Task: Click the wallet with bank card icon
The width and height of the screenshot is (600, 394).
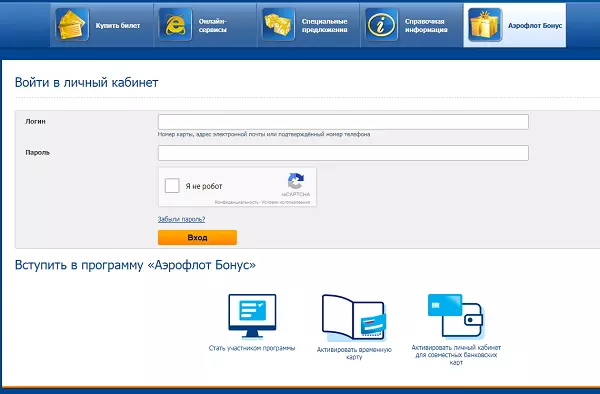Action: pyautogui.click(x=456, y=316)
